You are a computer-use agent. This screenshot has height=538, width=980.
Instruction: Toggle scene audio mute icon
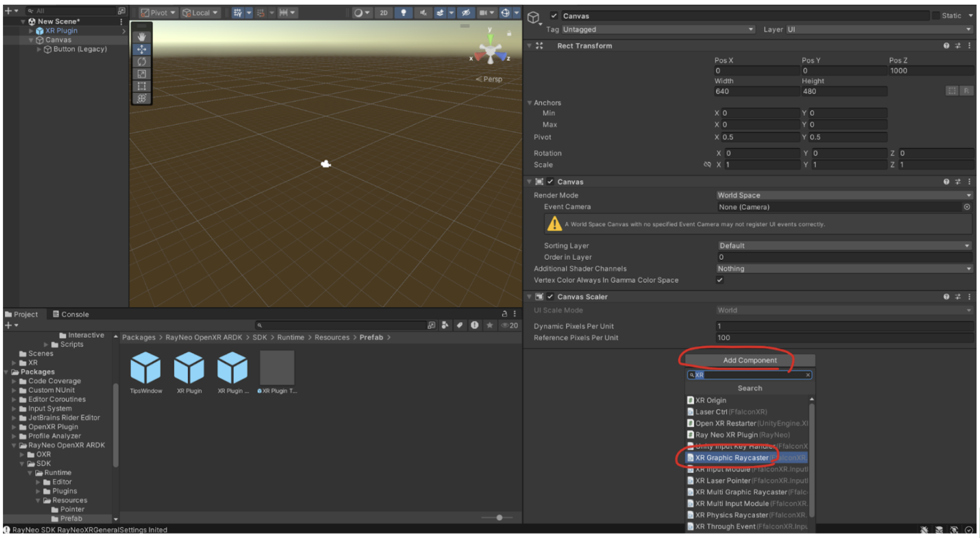423,13
